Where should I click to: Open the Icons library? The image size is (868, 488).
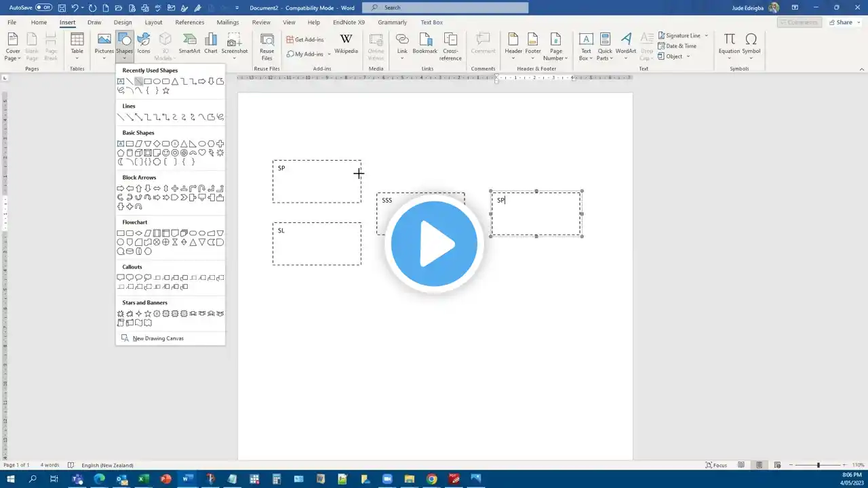click(144, 43)
